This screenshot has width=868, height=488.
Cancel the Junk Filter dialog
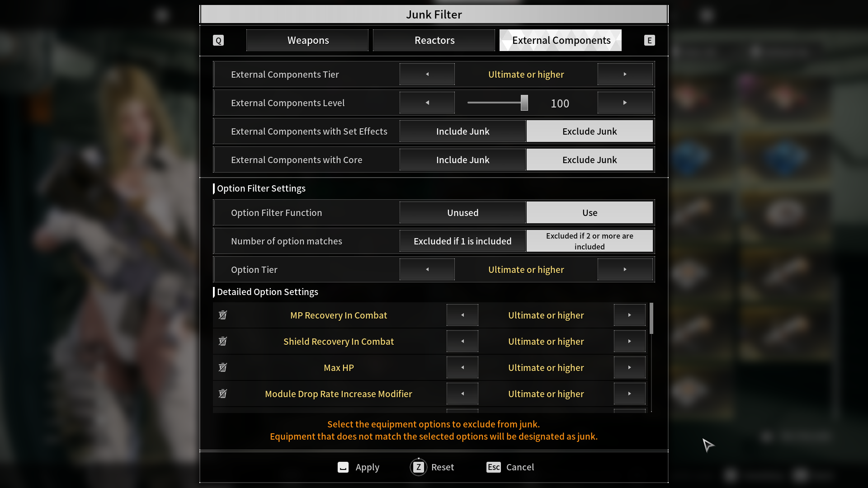(x=510, y=467)
